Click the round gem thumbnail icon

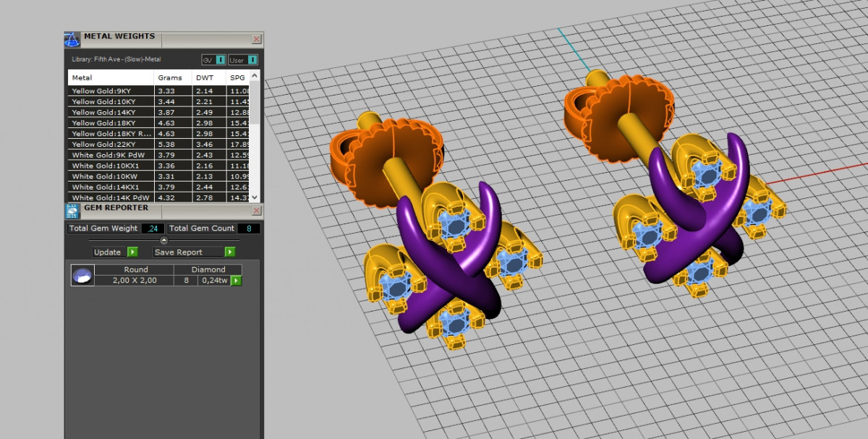tap(82, 275)
